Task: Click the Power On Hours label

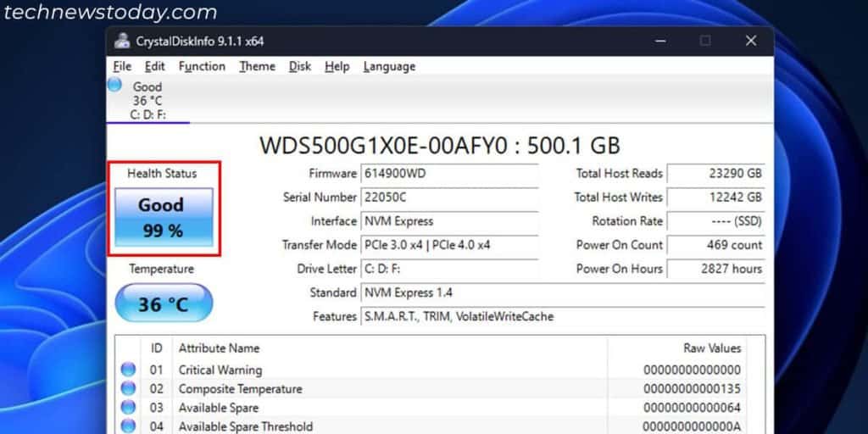Action: point(619,269)
